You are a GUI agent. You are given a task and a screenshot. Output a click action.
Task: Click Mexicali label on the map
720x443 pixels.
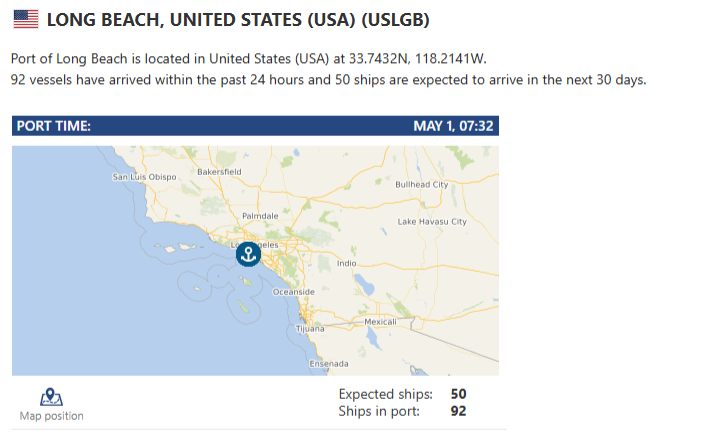(x=380, y=322)
